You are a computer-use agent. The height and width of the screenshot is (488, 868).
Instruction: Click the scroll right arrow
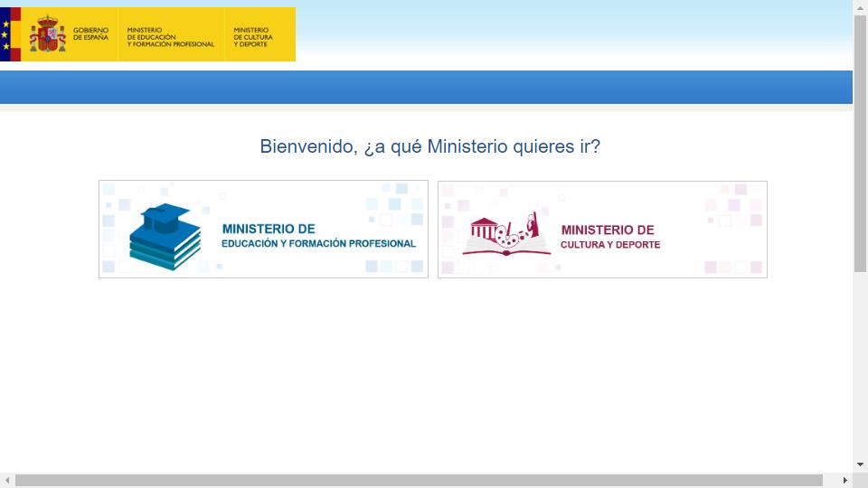point(844,480)
